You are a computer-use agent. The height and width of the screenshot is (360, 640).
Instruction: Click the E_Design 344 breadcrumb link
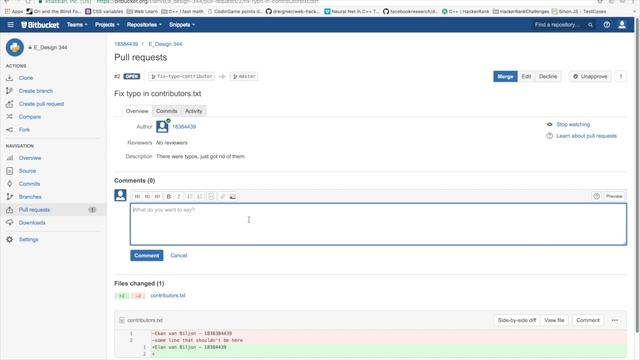[x=165, y=44]
